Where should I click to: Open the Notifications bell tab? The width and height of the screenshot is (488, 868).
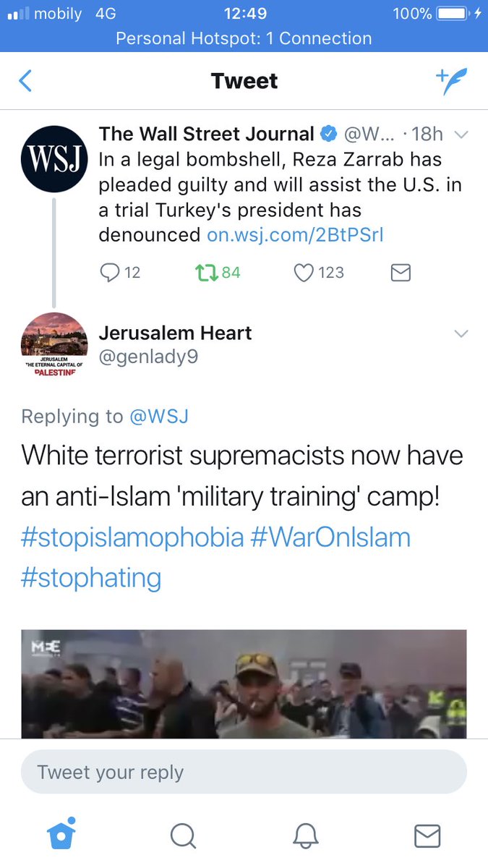306,835
